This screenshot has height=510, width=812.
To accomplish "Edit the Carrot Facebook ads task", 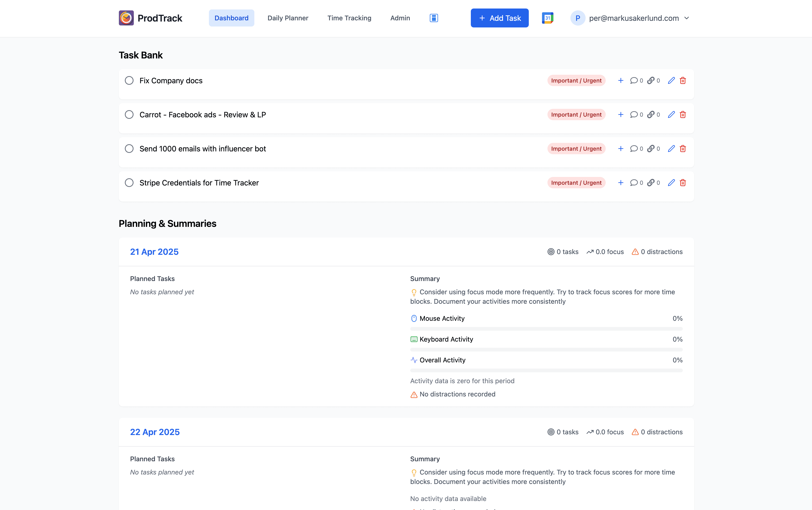I will pyautogui.click(x=671, y=114).
